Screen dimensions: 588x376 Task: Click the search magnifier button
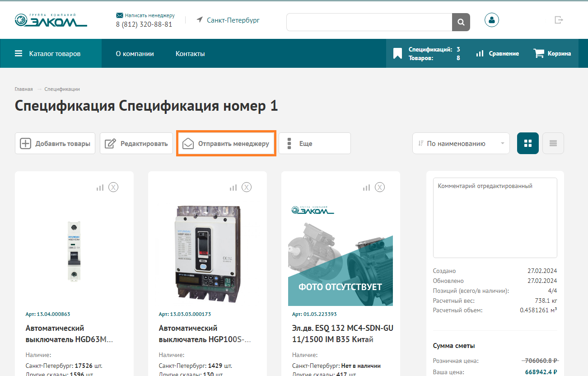461,22
